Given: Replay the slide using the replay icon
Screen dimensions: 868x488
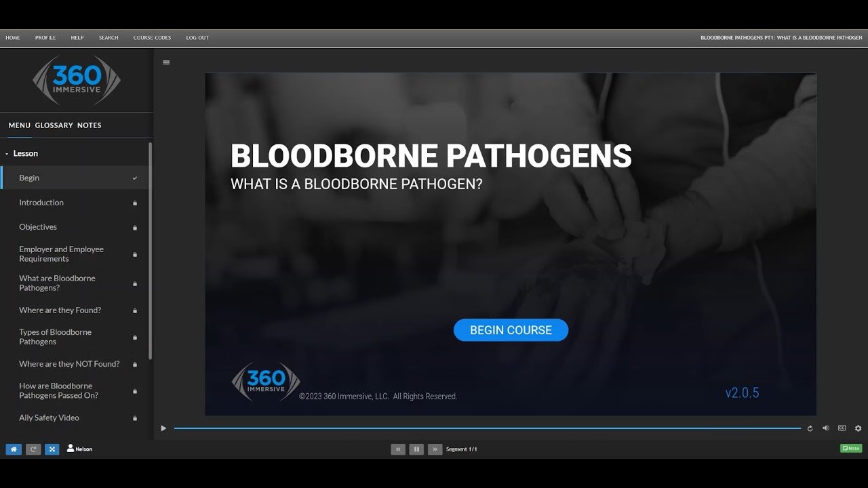Looking at the screenshot, I should pyautogui.click(x=810, y=428).
